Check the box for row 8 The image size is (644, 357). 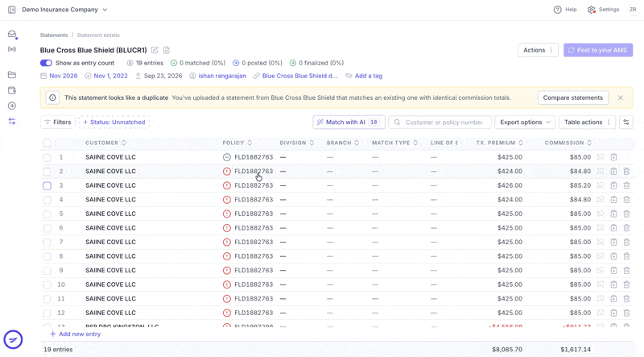coord(47,256)
